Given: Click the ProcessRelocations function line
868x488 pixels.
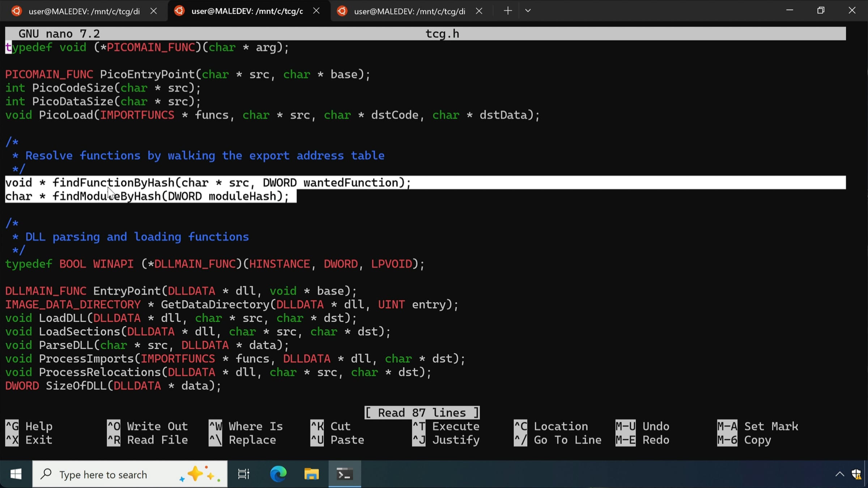Looking at the screenshot, I should pyautogui.click(x=218, y=372).
